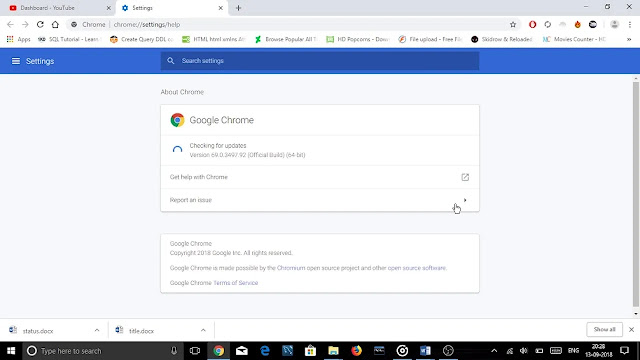Click the Search settings field
Screen dimensions: 640x360
pyautogui.click(x=320, y=61)
